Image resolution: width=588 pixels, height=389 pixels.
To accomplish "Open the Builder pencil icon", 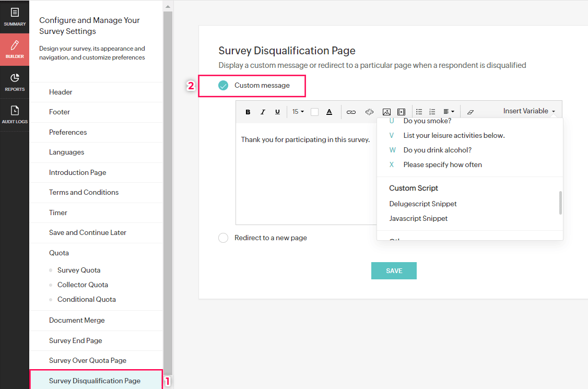I will [15, 45].
